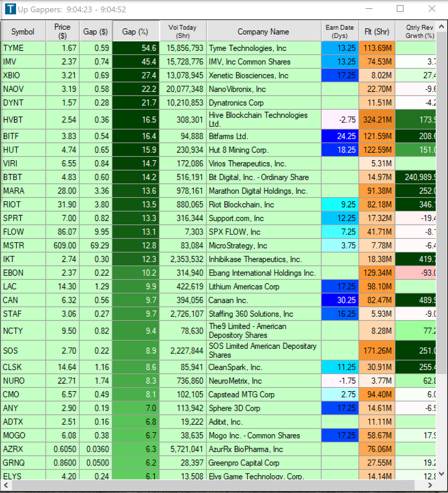Click the 20,077,348 volume cell

183,89
